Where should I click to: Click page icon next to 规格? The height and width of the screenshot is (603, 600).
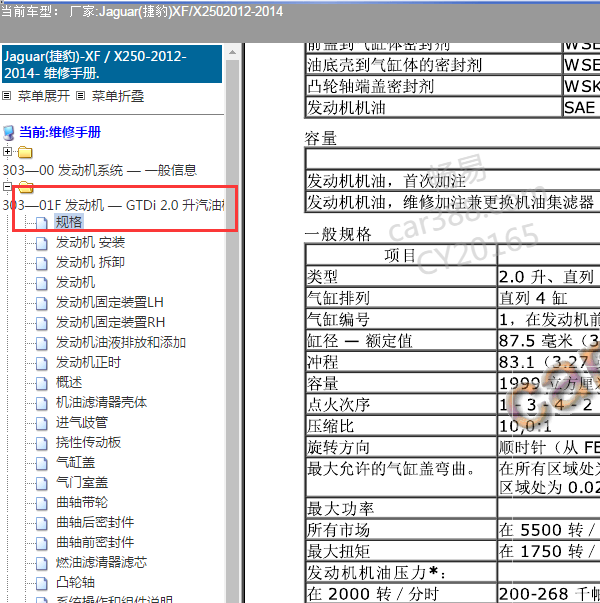(42, 223)
